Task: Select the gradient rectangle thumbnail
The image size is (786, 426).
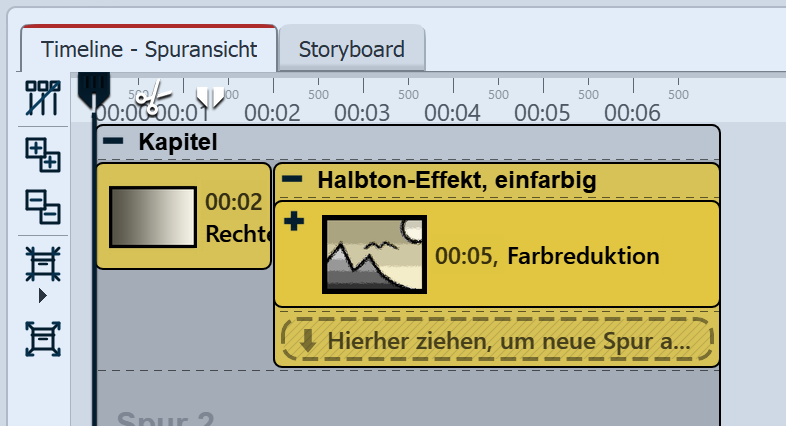Action: pyautogui.click(x=152, y=217)
